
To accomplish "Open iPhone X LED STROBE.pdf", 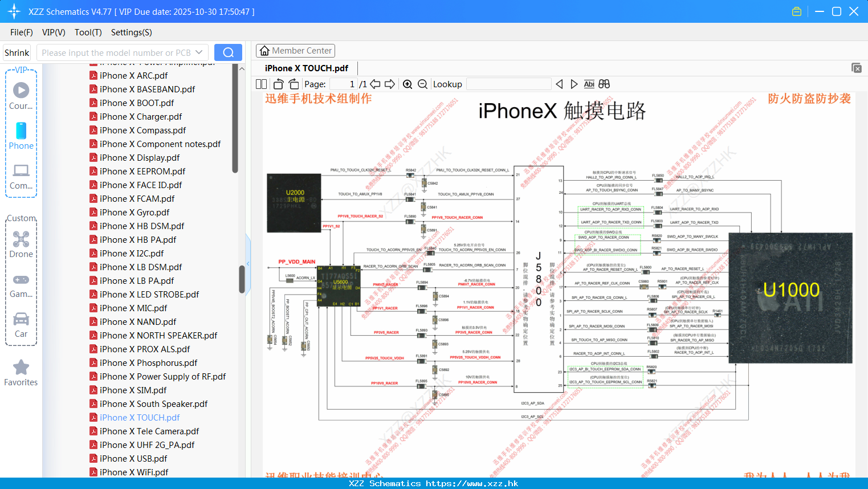I will tap(149, 294).
